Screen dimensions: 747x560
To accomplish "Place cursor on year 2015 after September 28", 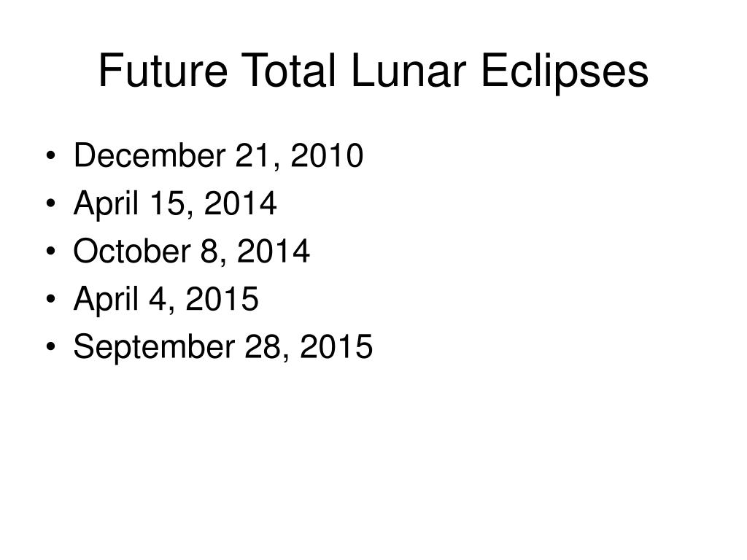I will point(336,346).
